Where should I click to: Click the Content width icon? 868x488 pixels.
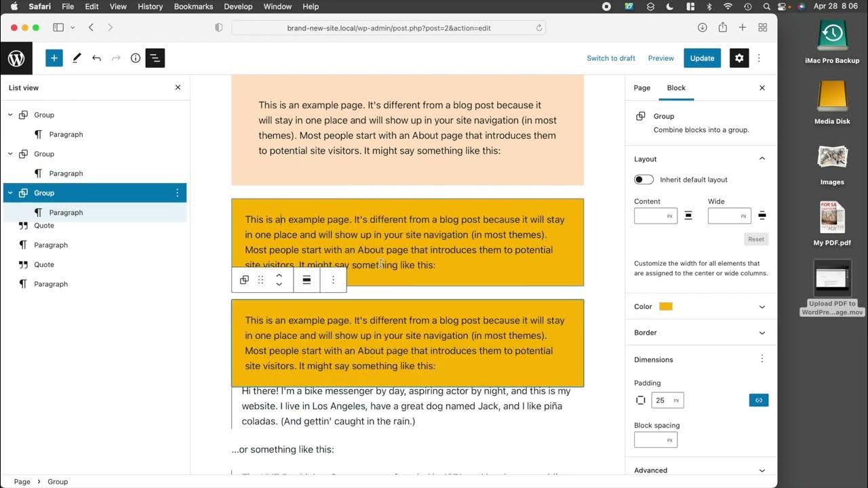point(688,216)
